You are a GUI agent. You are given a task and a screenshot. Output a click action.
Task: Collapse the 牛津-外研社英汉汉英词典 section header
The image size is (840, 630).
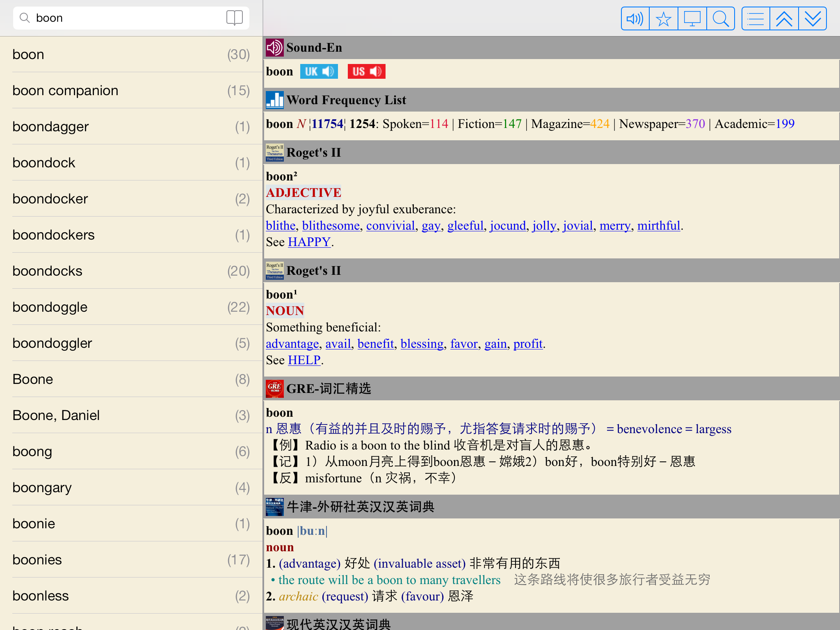552,507
